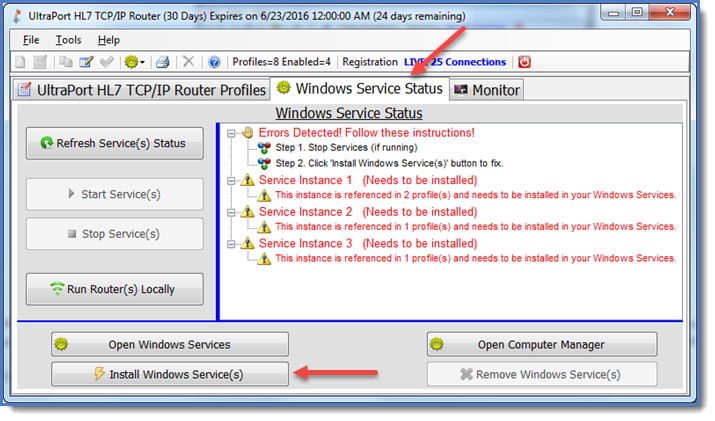Image resolution: width=715 pixels, height=421 pixels.
Task: Select referenced in 1 profile(s) message under Instance 3
Action: pyautogui.click(x=476, y=258)
